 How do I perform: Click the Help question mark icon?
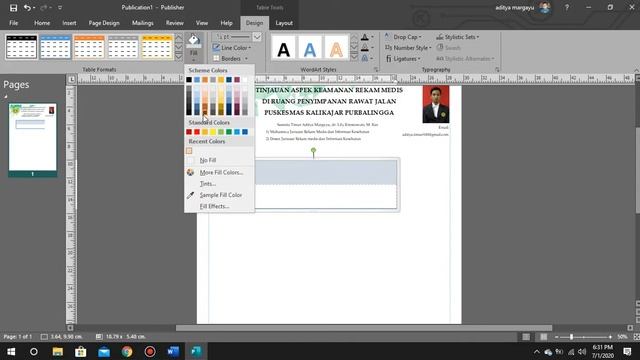[x=567, y=8]
